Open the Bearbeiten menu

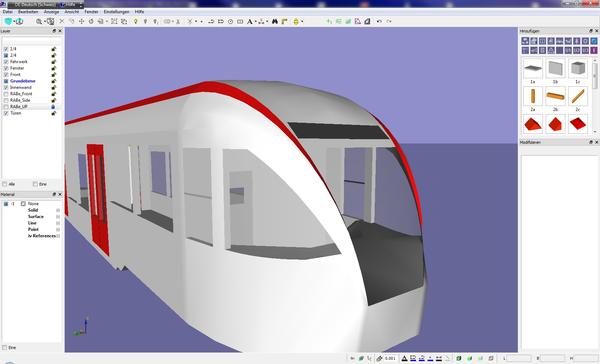click(x=28, y=12)
